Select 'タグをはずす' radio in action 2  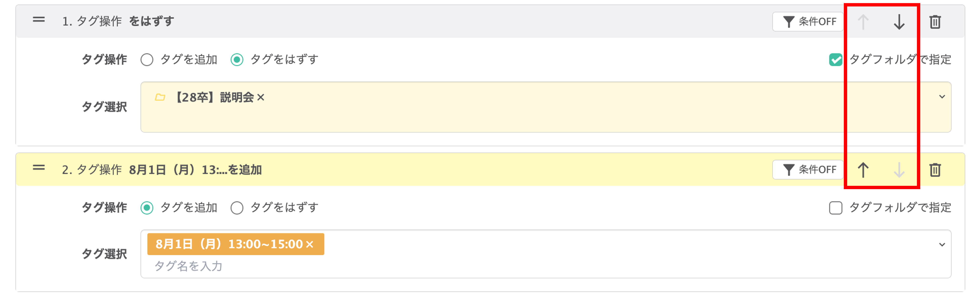237,208
